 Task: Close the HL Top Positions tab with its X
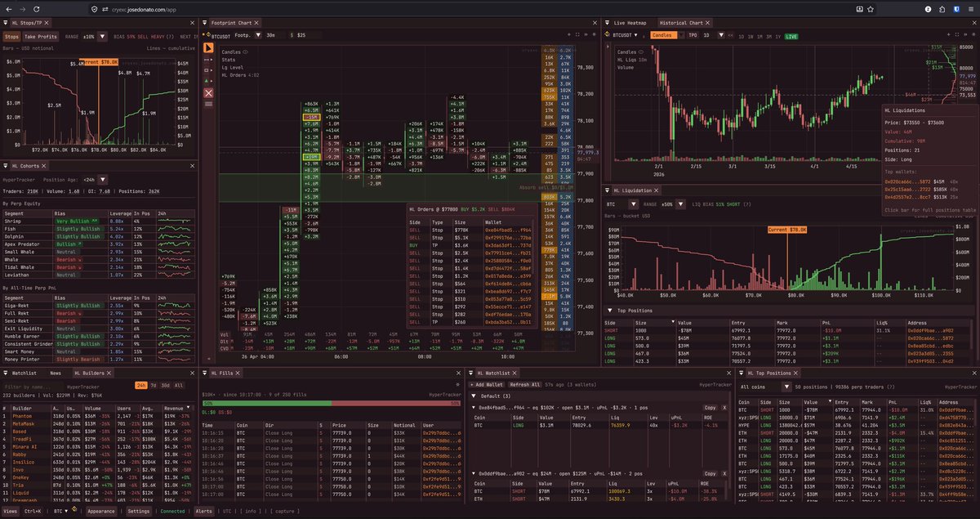(796, 373)
